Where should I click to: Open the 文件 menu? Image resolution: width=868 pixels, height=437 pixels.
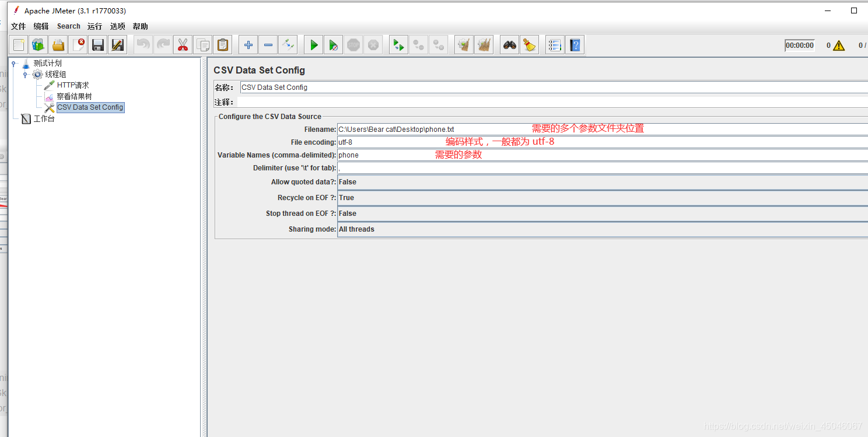pyautogui.click(x=19, y=26)
